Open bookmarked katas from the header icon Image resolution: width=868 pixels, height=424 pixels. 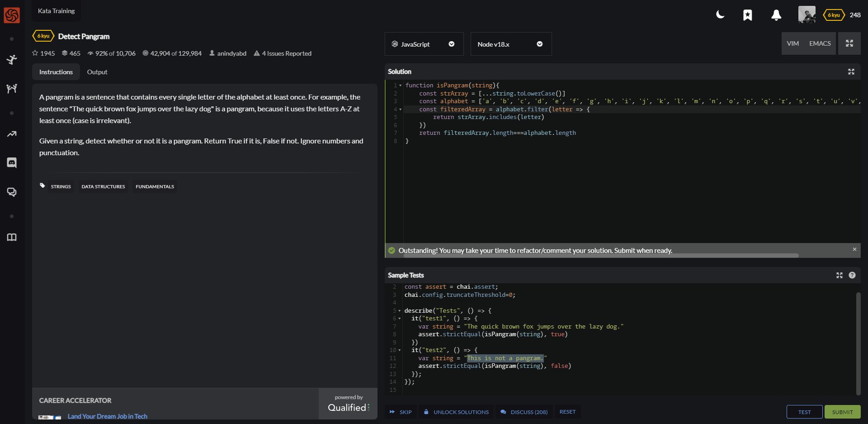pyautogui.click(x=748, y=15)
